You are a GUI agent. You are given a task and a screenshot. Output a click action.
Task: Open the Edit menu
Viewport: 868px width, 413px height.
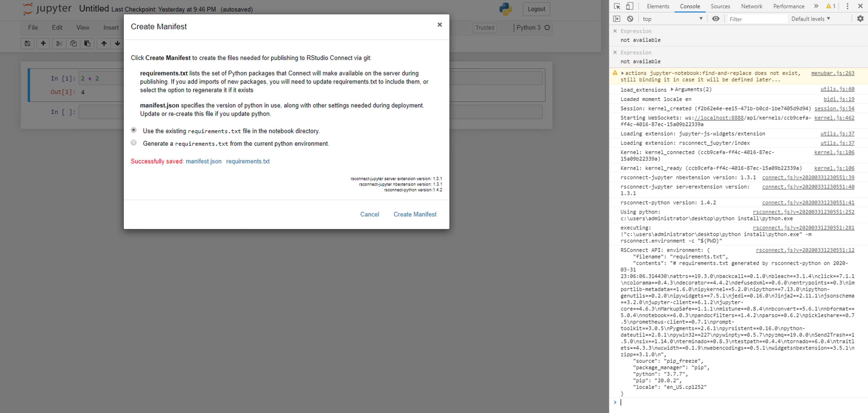[x=57, y=28]
